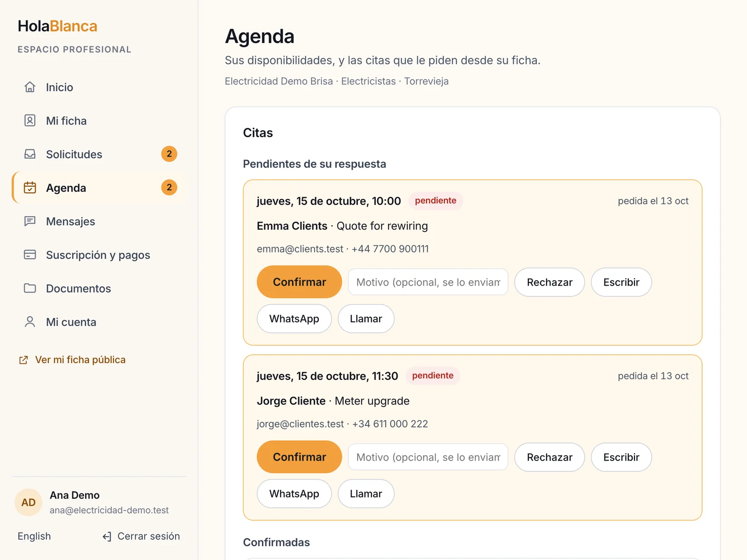Click the Solicitudes badge showing 2

pos(169,154)
